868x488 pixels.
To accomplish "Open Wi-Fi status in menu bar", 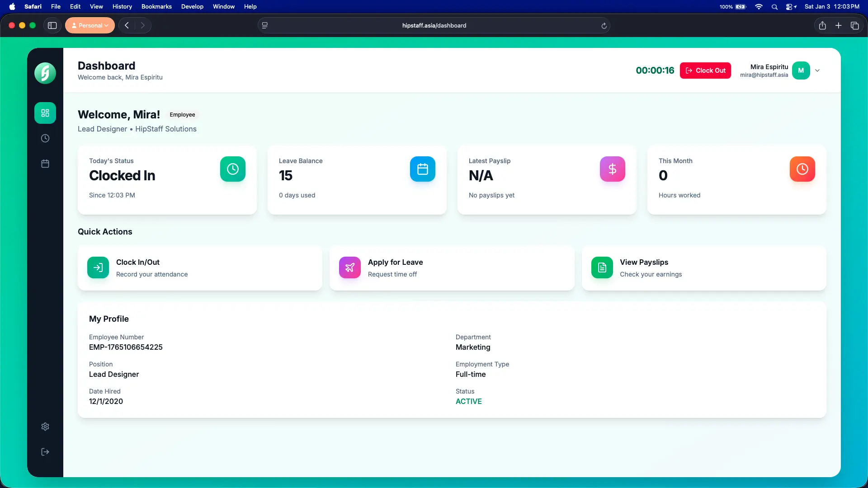I will click(x=759, y=7).
